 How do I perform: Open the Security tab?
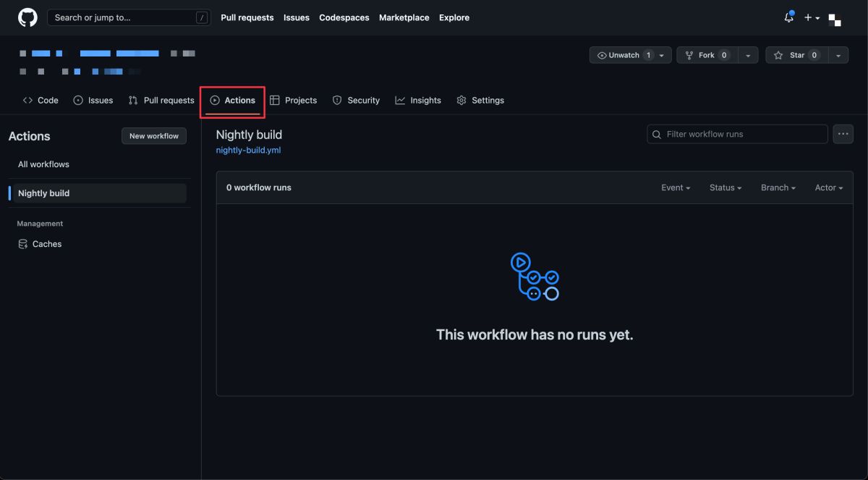pos(356,101)
